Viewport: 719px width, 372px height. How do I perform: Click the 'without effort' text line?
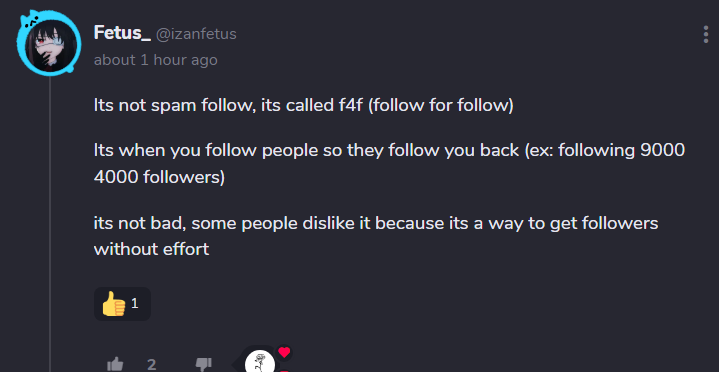click(x=151, y=249)
